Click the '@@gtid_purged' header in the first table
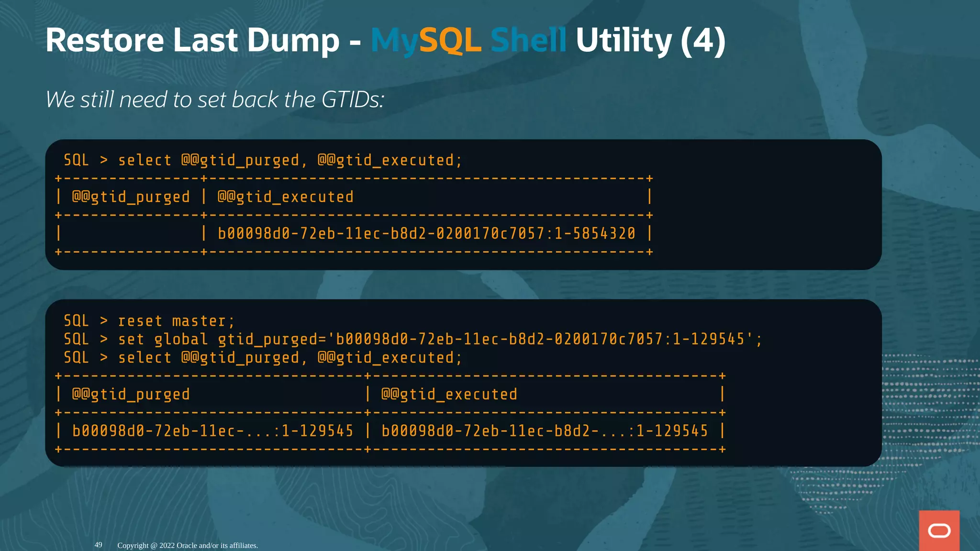 (131, 197)
